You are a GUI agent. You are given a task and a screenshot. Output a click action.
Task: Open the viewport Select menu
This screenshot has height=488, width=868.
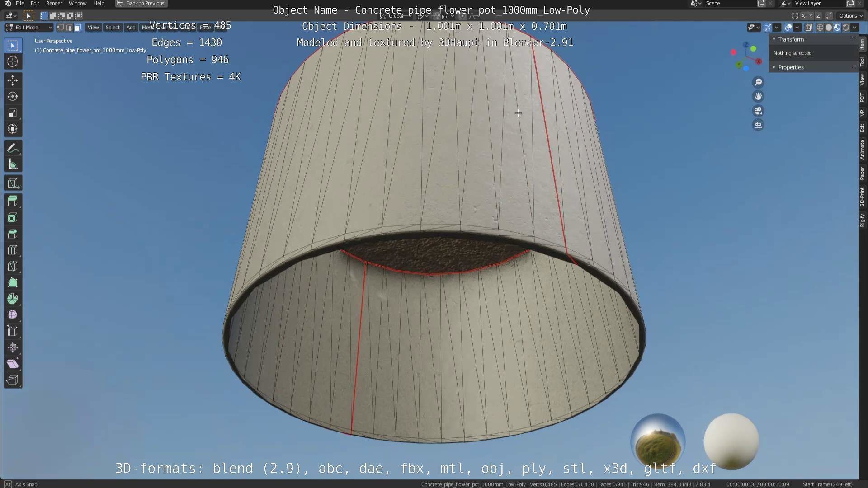tap(113, 28)
